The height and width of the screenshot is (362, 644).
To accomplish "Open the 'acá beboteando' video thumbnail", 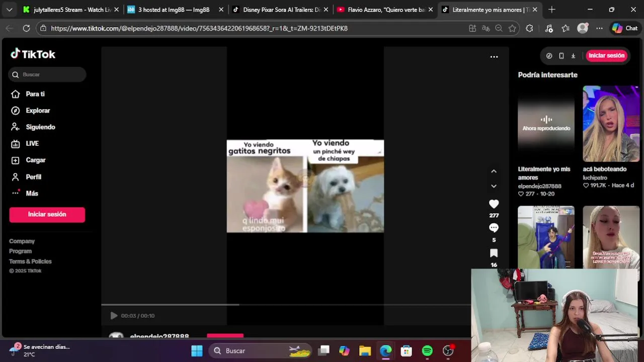I will point(611,124).
